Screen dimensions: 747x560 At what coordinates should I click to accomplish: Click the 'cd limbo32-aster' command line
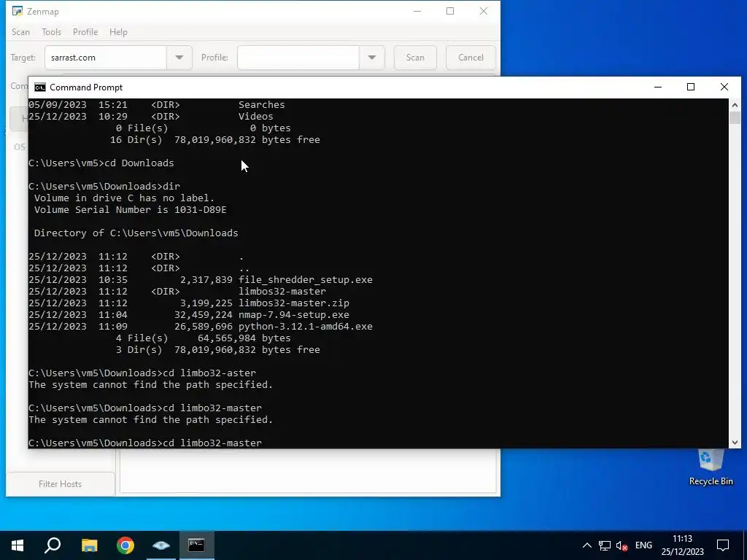click(142, 373)
